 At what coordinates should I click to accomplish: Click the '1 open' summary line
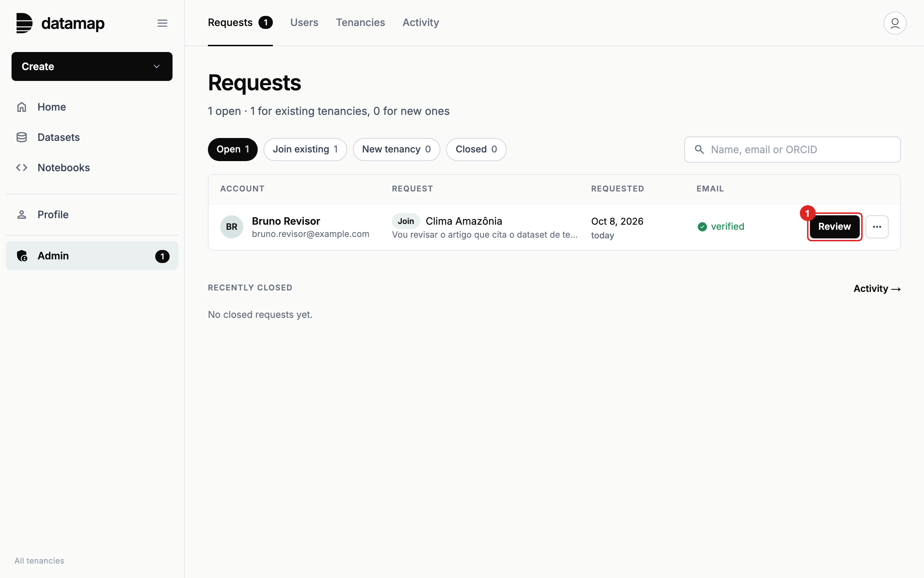pos(329,111)
